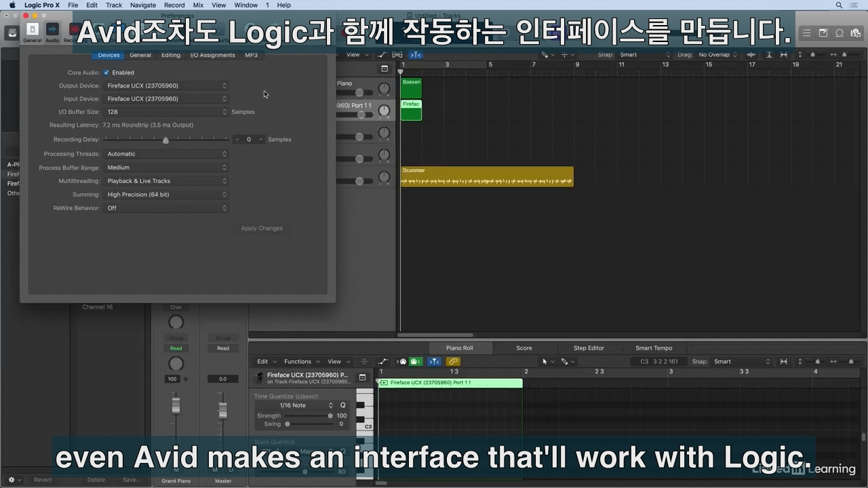Toggle Piano Roll MIDI Out green icon
This screenshot has height=488, width=868.
[416, 361]
